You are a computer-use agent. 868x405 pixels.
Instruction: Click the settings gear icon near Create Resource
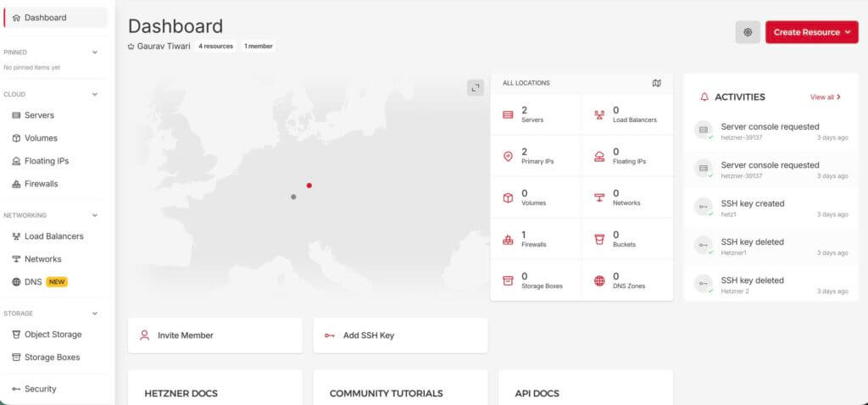[x=747, y=32]
